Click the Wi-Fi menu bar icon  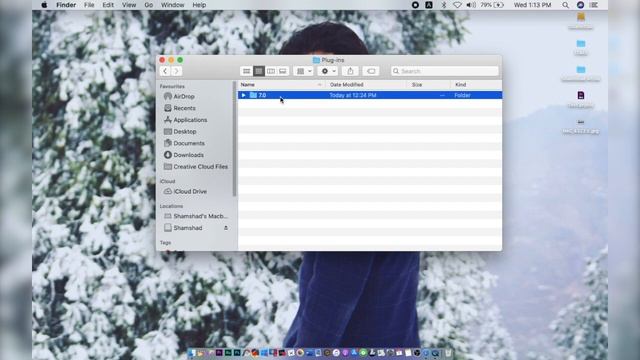coord(457,5)
